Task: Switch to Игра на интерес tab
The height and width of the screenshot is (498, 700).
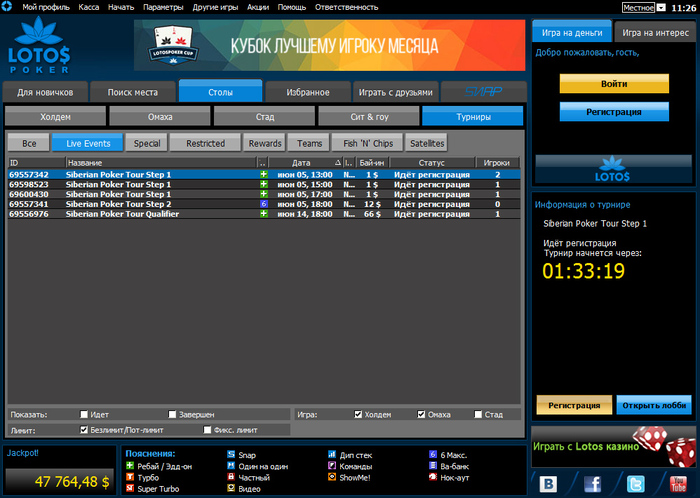Action: point(655,33)
